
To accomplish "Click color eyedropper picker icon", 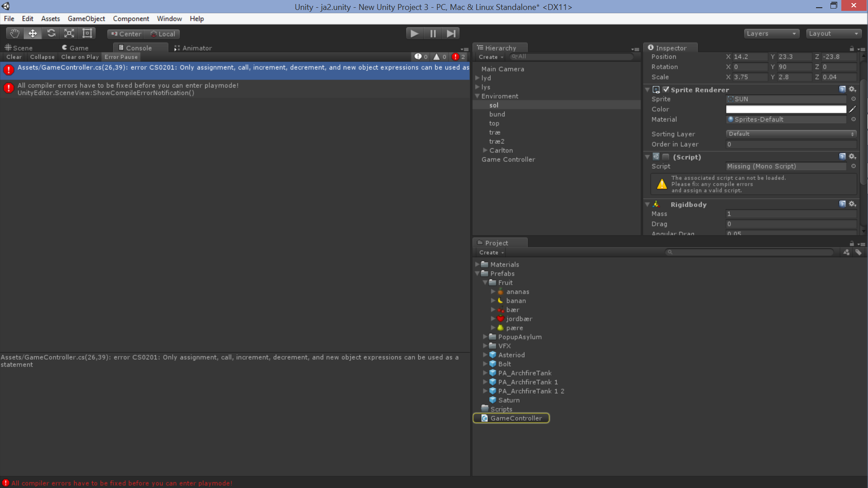I will click(x=853, y=109).
